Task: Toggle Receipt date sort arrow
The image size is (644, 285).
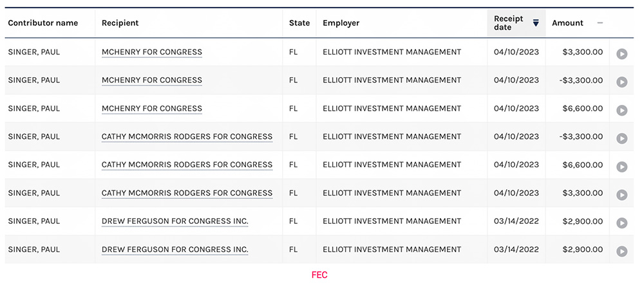Action: point(536,23)
